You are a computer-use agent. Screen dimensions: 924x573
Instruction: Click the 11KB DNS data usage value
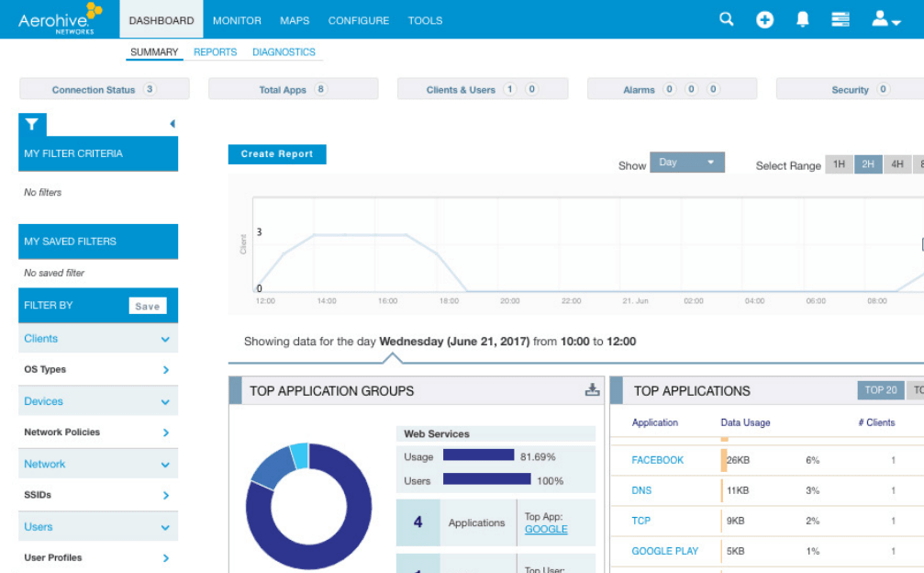pyautogui.click(x=738, y=490)
